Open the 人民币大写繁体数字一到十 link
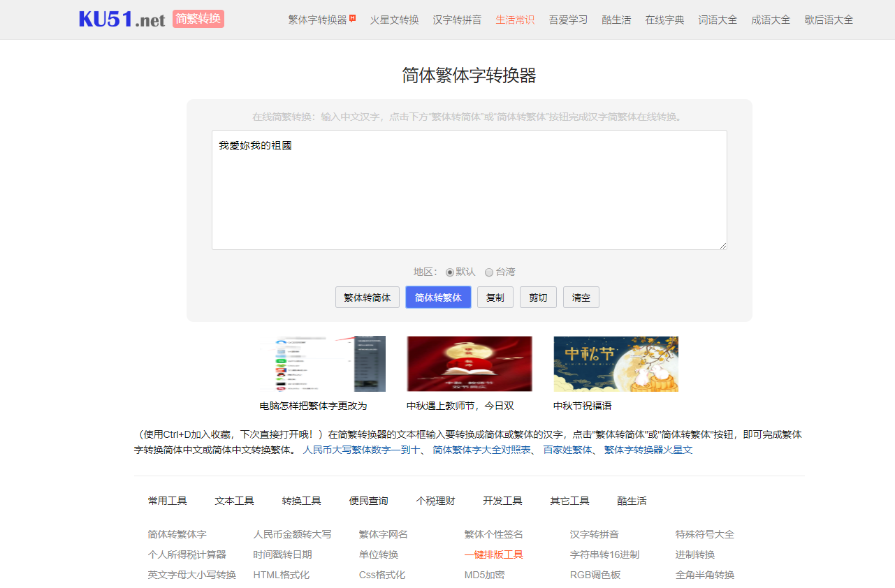The height and width of the screenshot is (588, 895). (x=361, y=450)
